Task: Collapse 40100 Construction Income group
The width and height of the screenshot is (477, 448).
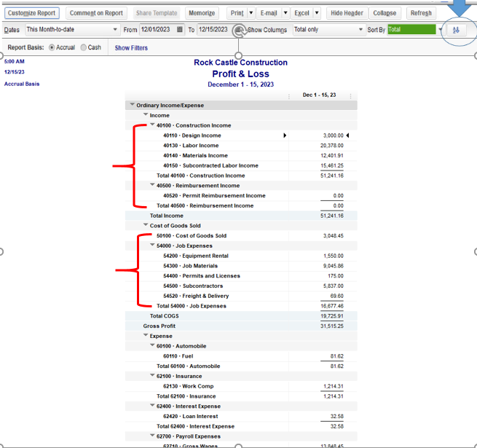Action: pos(152,125)
